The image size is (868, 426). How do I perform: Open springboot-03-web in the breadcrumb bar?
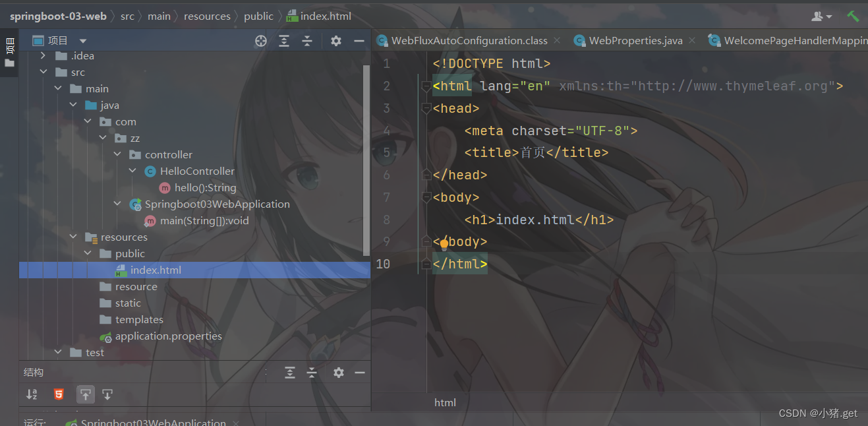click(x=58, y=15)
